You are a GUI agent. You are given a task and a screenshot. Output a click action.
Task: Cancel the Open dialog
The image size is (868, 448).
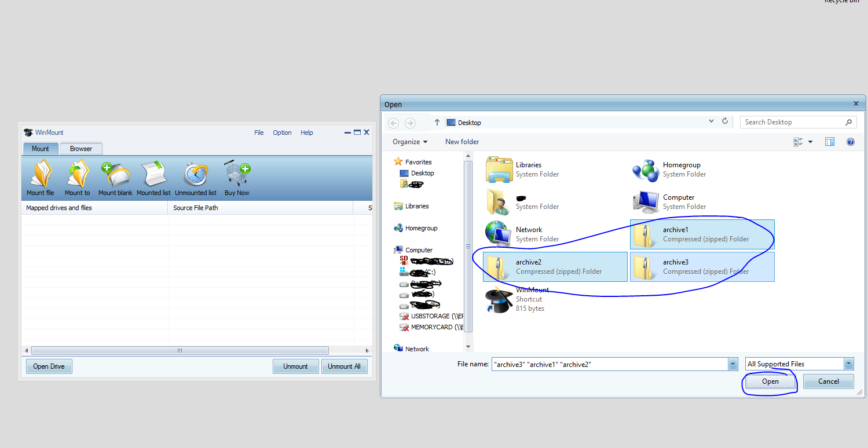point(829,381)
